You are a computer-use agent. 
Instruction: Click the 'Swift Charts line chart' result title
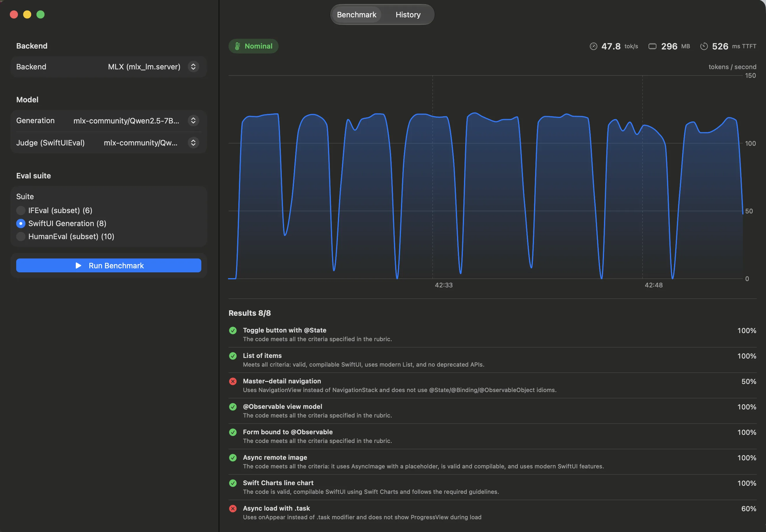[278, 483]
